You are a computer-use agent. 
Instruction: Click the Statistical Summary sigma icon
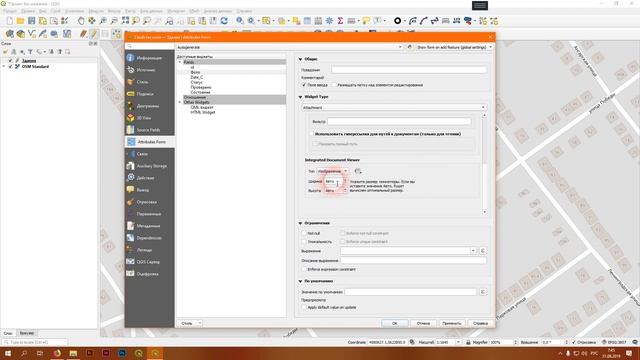tap(340, 21)
